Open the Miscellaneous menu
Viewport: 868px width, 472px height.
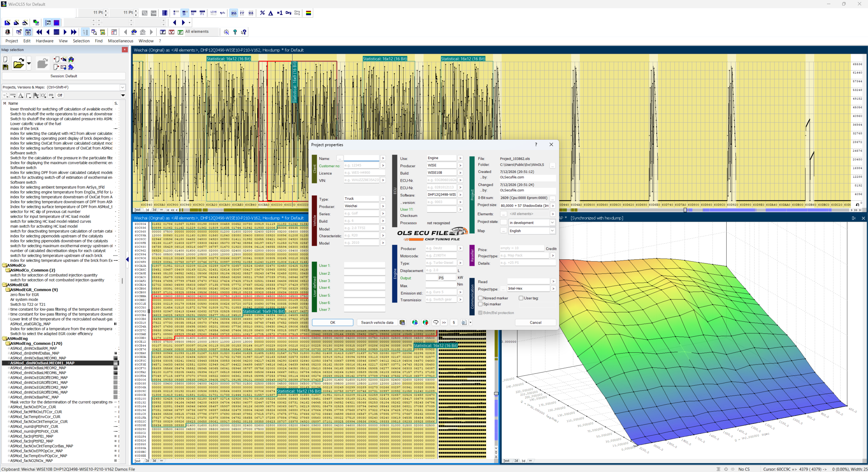pos(120,41)
